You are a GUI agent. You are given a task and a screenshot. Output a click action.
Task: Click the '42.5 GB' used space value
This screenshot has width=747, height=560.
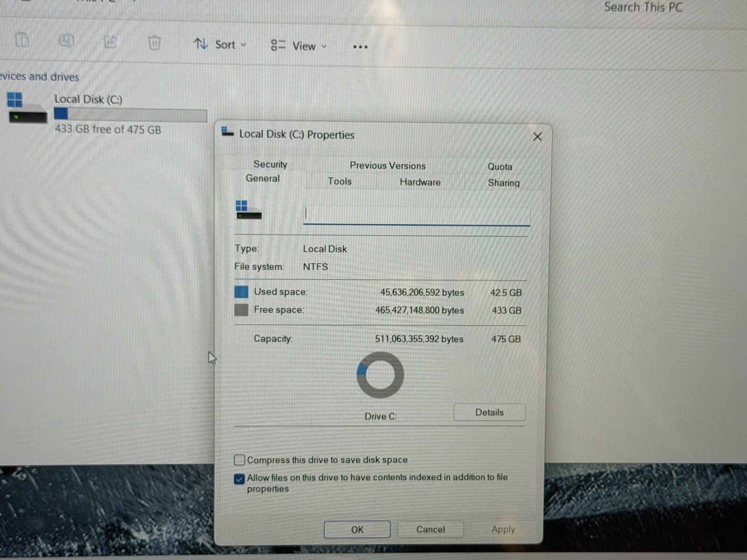tap(506, 293)
